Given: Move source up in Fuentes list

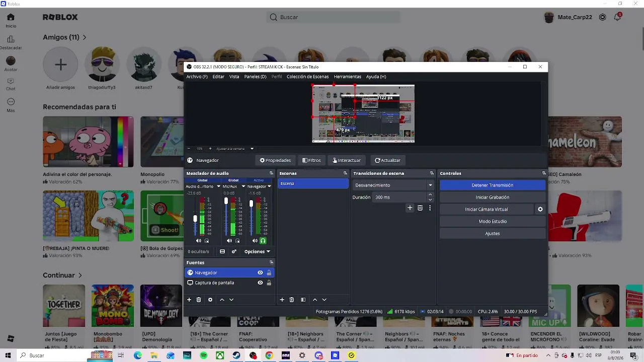Looking at the screenshot, I should [x=222, y=300].
